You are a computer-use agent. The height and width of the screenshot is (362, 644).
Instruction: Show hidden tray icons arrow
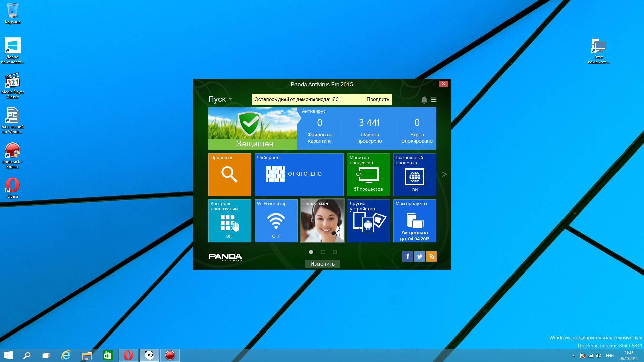click(x=574, y=356)
